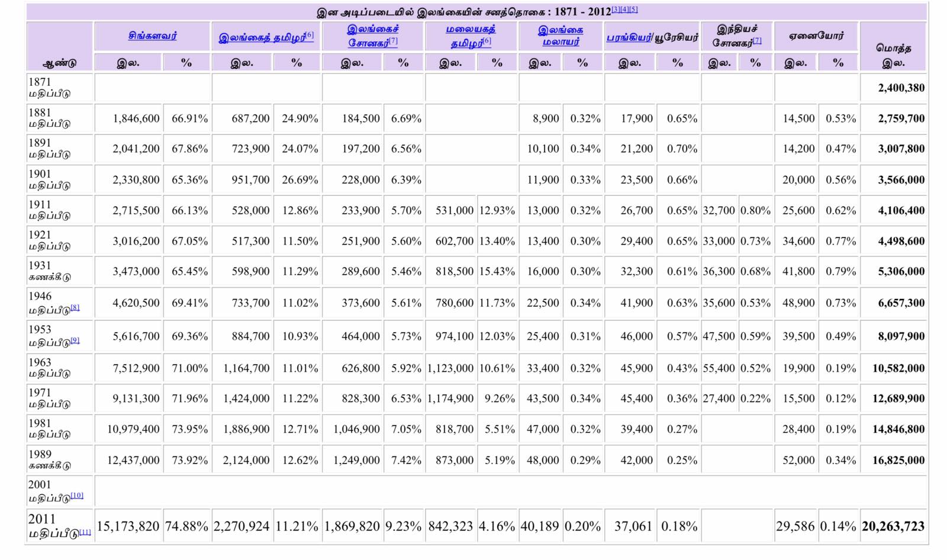
Task: Select the 2011 total cell 20,263,723
Action: tap(893, 526)
